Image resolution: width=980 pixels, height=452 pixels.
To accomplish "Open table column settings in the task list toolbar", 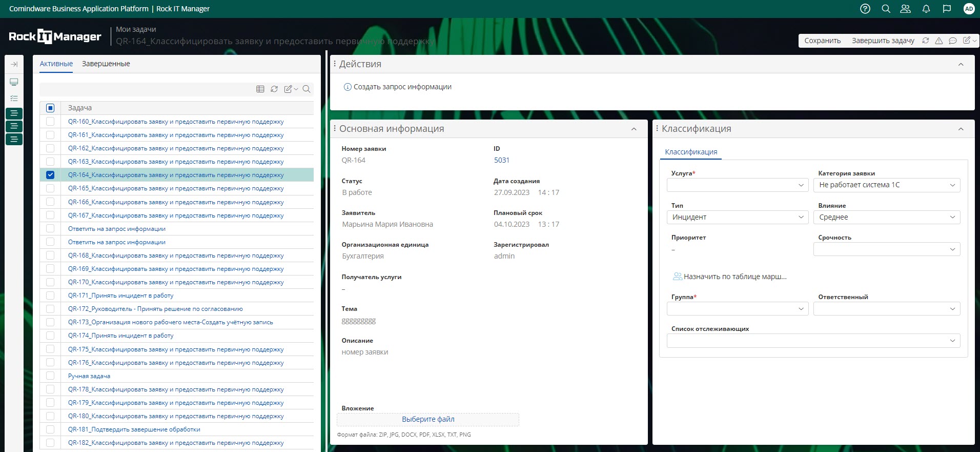I will coord(260,89).
